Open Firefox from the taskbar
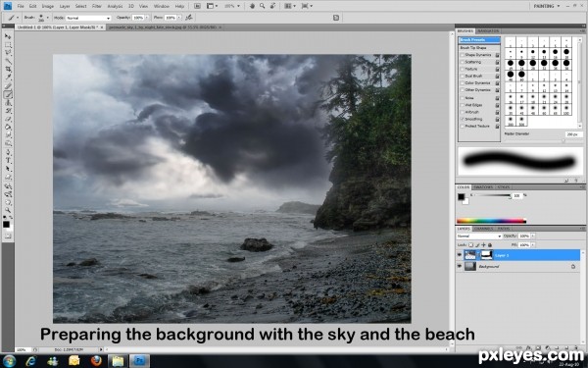This screenshot has width=588, height=368. [96, 361]
